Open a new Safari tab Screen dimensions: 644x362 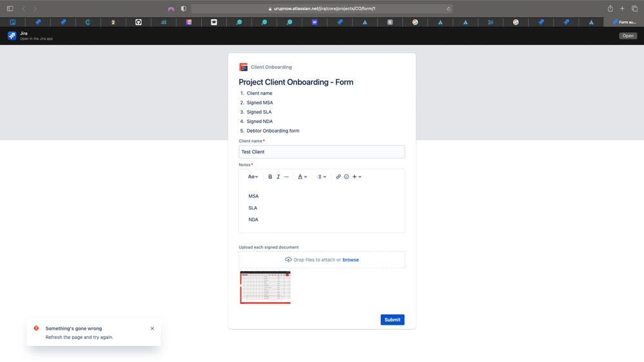pos(622,8)
